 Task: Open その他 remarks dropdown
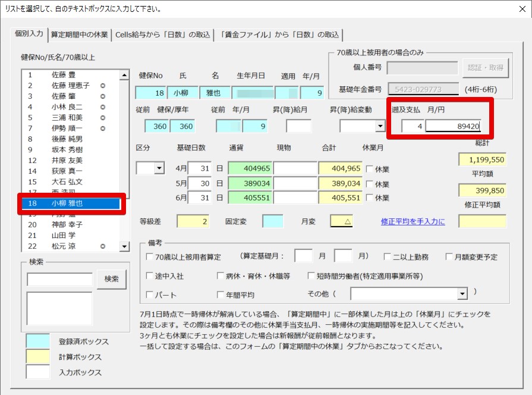(x=462, y=294)
